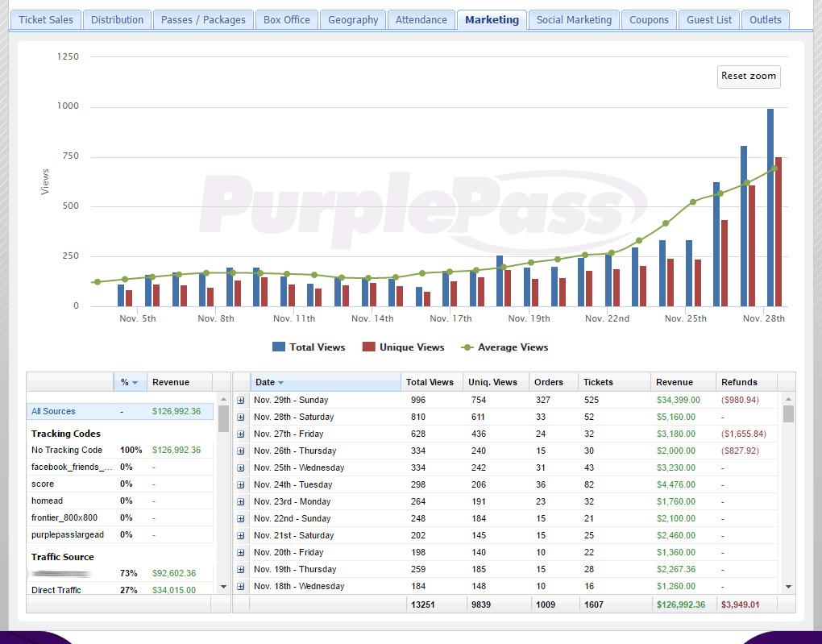Click the $34,399.00 revenue cell
The width and height of the screenshot is (822, 644).
[x=679, y=400]
